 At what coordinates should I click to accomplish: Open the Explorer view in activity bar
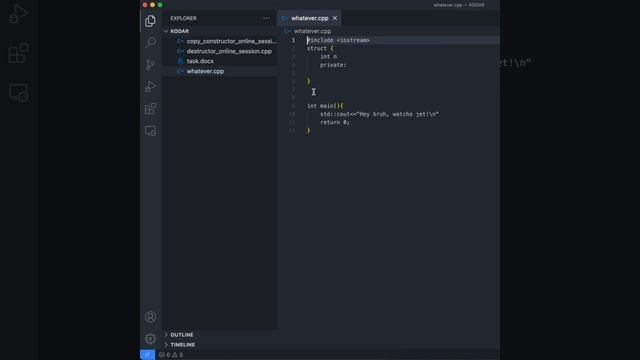click(x=150, y=21)
